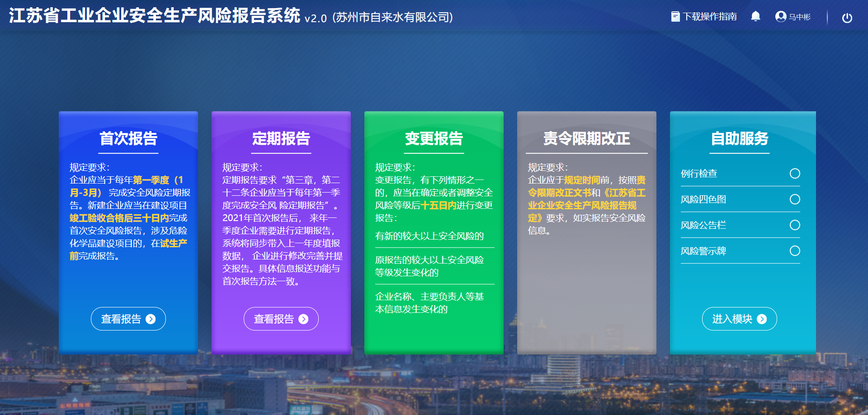
Task: Click the user avatar icon
Action: [780, 17]
